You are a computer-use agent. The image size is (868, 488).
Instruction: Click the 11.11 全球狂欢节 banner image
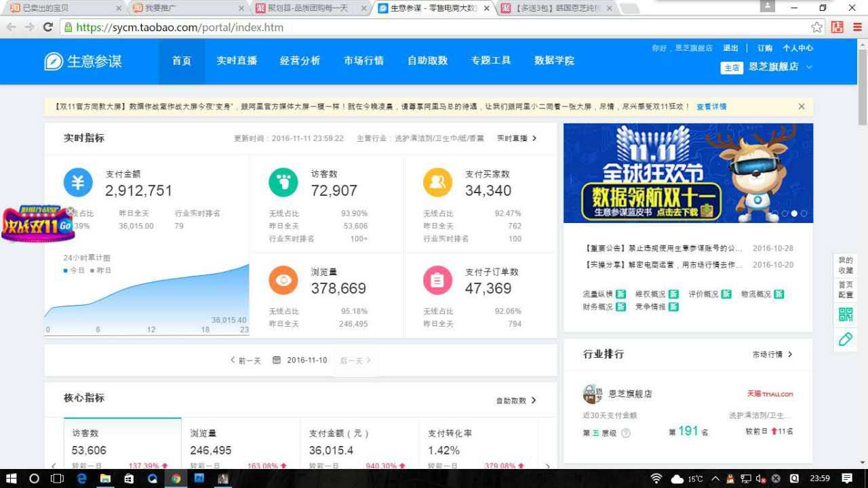(x=688, y=173)
